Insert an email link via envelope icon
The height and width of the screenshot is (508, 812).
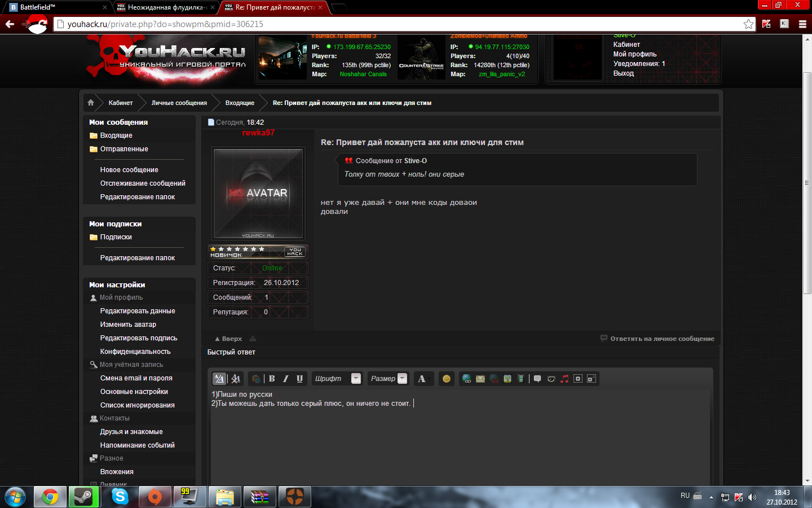[x=480, y=379]
